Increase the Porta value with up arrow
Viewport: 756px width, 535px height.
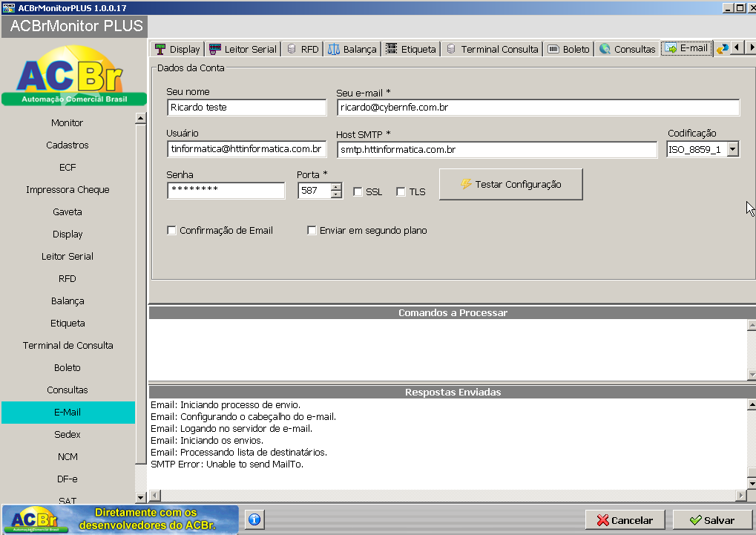point(337,187)
